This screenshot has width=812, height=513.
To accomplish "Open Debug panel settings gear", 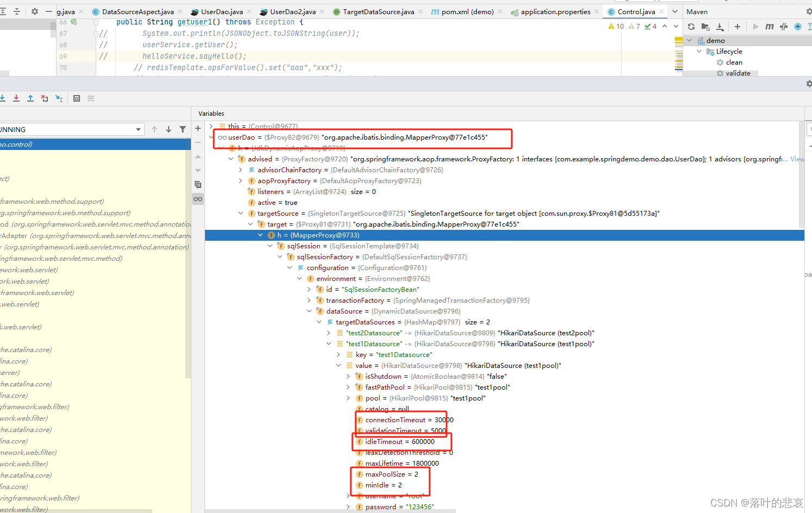I will pos(809,84).
